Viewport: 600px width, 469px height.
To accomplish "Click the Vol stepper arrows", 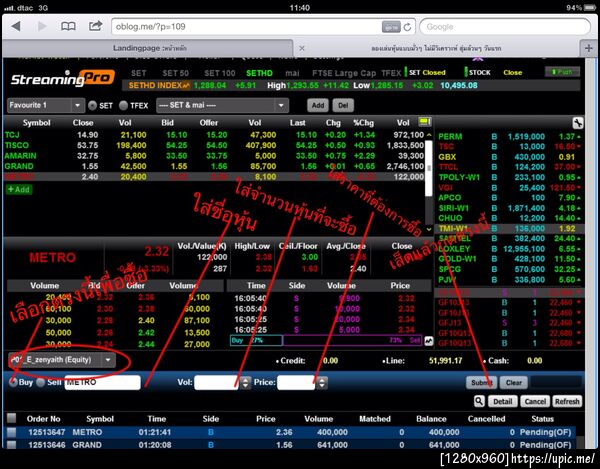I will click(x=246, y=383).
